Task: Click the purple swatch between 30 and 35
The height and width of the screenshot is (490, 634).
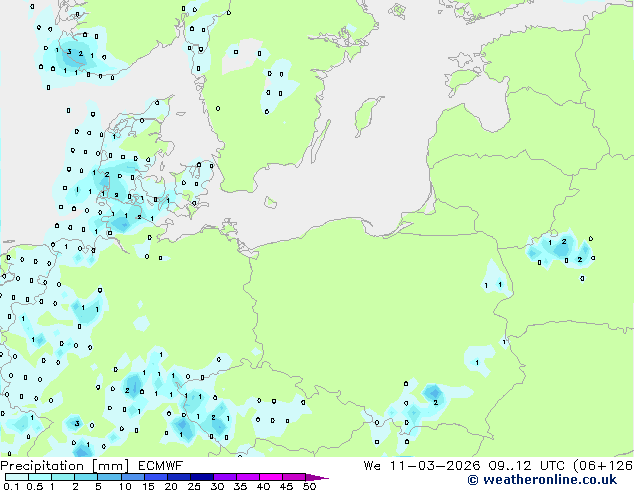Action: [225, 477]
